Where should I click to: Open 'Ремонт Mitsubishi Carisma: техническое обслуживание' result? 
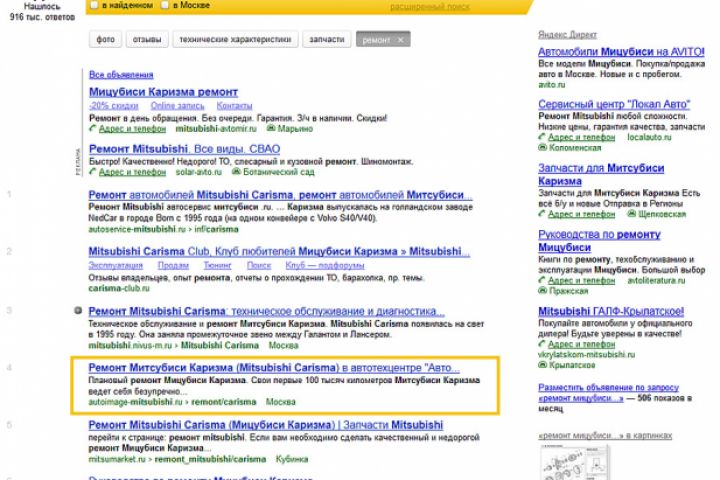[x=266, y=311]
